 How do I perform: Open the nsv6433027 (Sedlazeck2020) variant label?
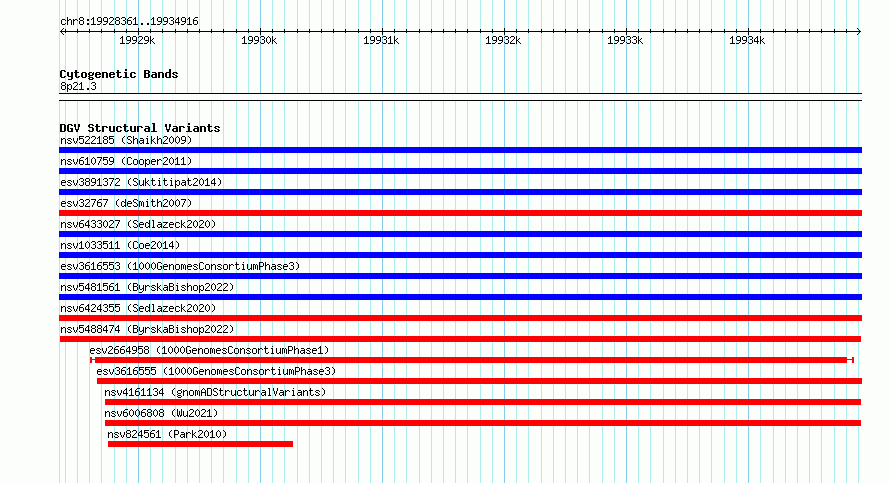pyautogui.click(x=138, y=224)
